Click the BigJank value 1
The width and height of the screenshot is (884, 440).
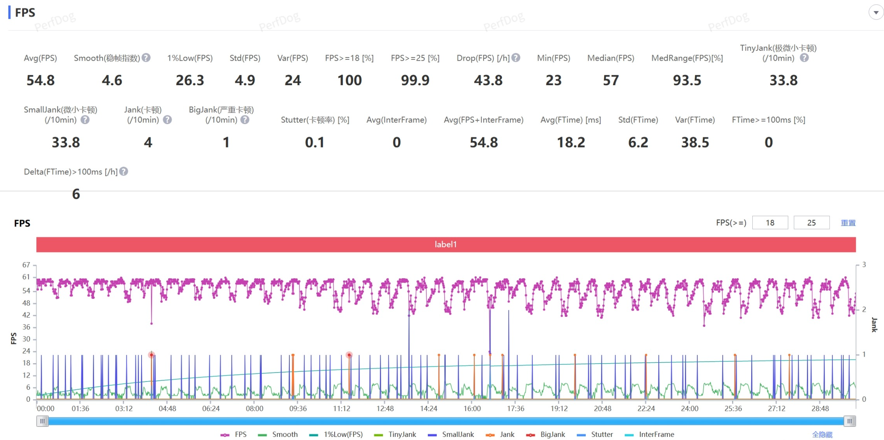(226, 143)
